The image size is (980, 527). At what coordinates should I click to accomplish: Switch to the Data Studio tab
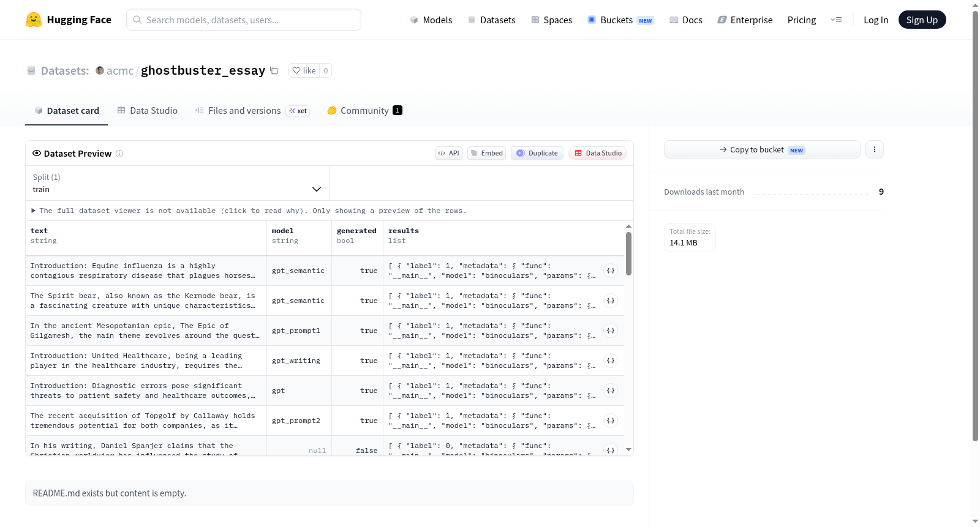point(148,110)
